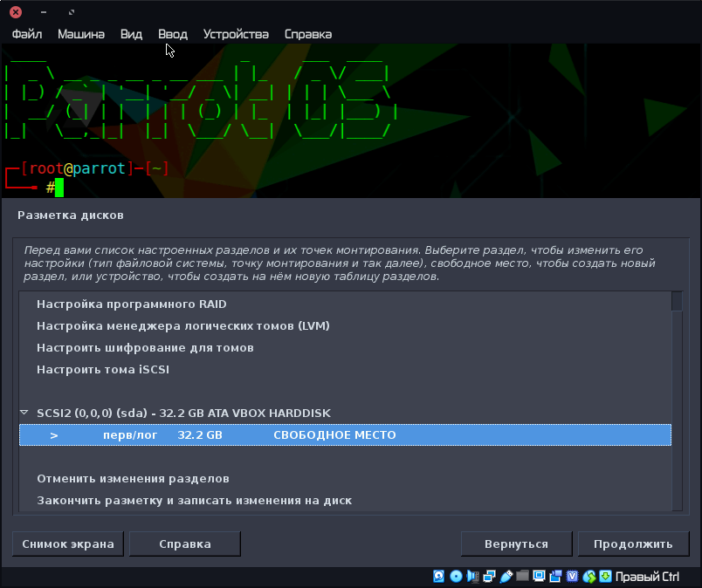Click the network adapters status icon
Viewport: 702px width, 588px height.
[x=489, y=576]
